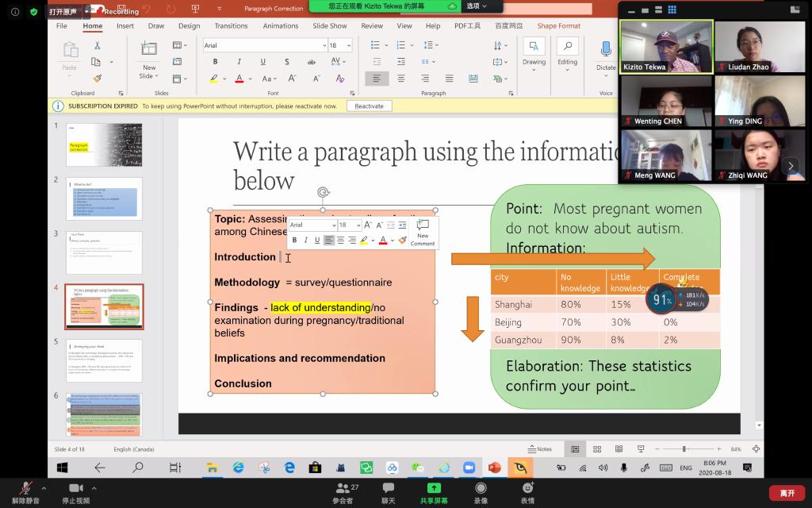Image resolution: width=812 pixels, height=508 pixels.
Task: Toggle Center alignment in the ribbon Paragraph group
Action: click(400, 79)
